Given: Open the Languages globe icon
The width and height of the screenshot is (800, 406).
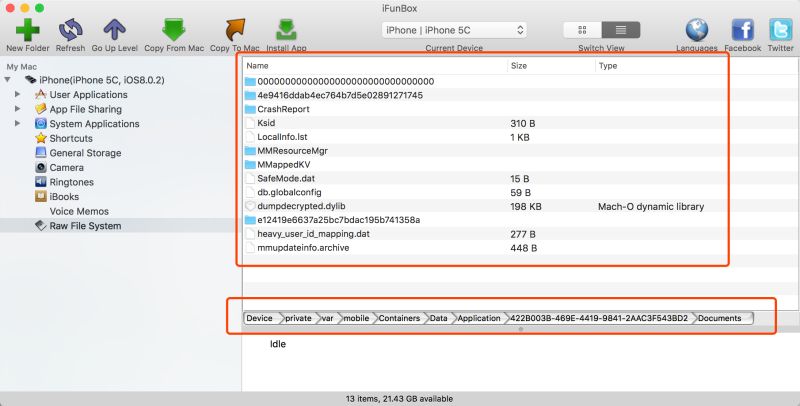Looking at the screenshot, I should (696, 30).
